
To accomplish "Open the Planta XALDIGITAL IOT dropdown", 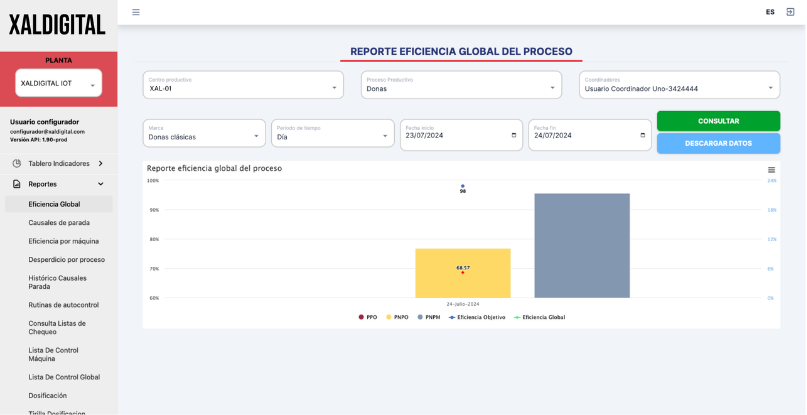I will coord(59,83).
